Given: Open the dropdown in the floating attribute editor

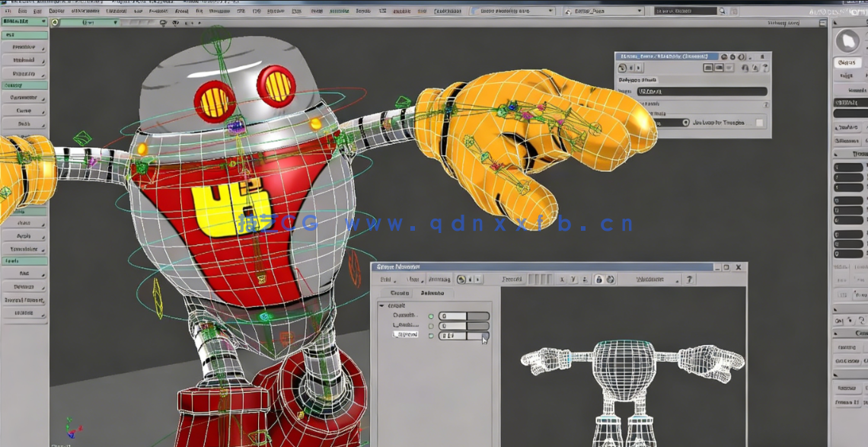Looking at the screenshot, I should pos(686,123).
